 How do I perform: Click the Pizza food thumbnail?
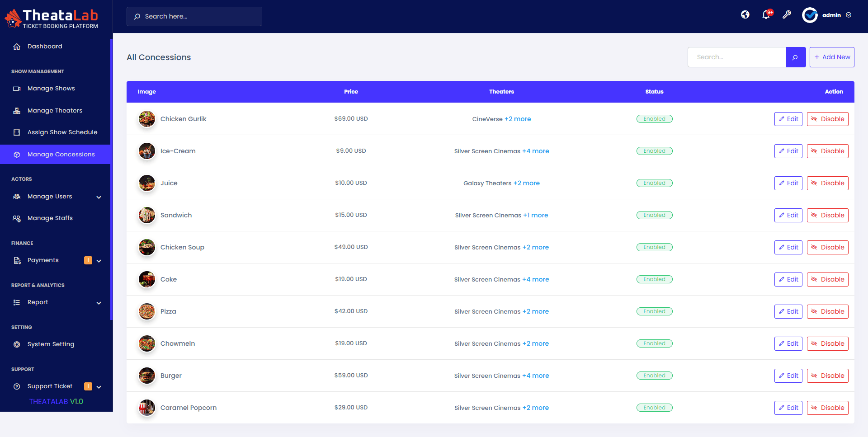click(x=147, y=311)
